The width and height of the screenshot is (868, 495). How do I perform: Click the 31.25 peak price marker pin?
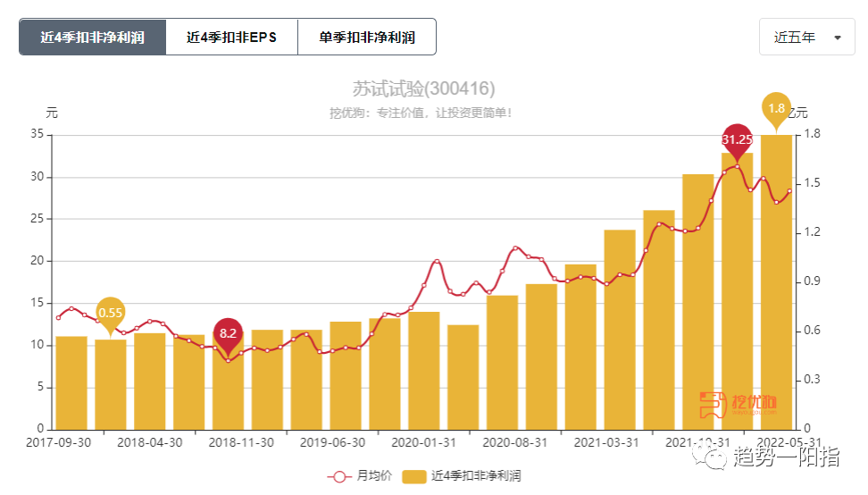[x=737, y=142]
